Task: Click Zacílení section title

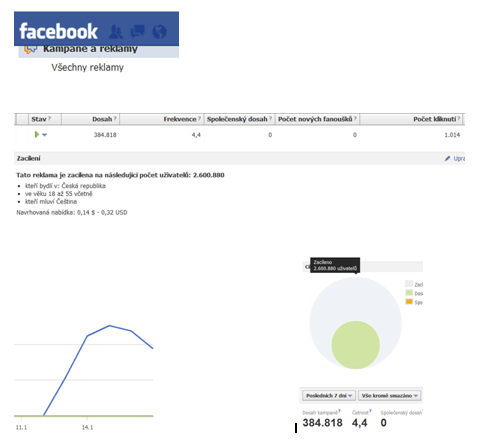Action: [29, 159]
